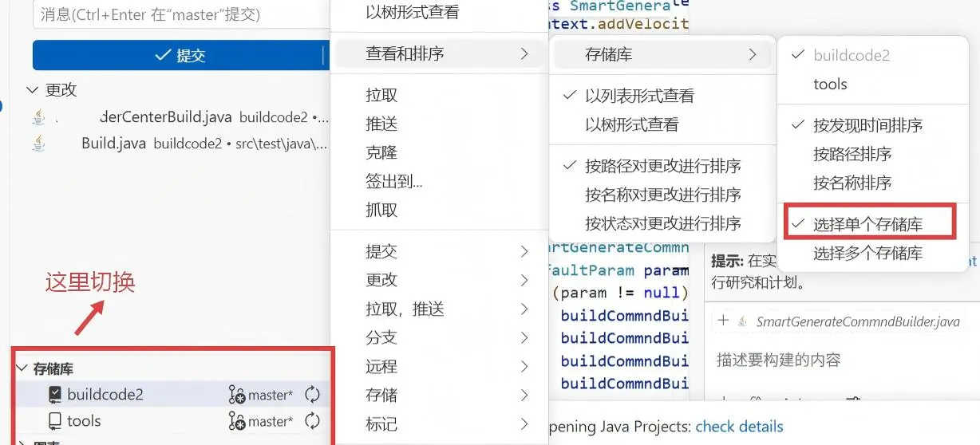The image size is (980, 445).
Task: Expand the 提交 submenu in context menu
Action: 438,251
